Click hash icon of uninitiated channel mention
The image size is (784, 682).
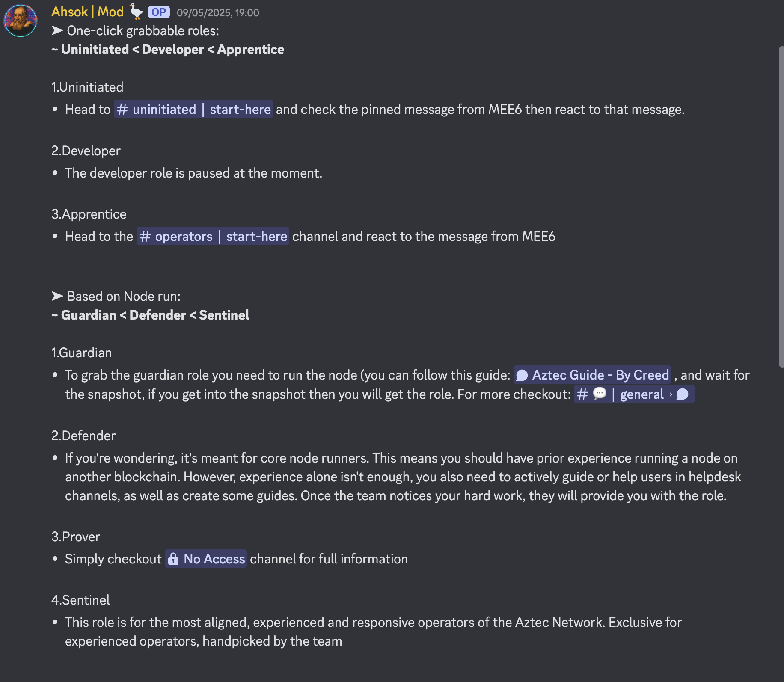[x=122, y=110]
